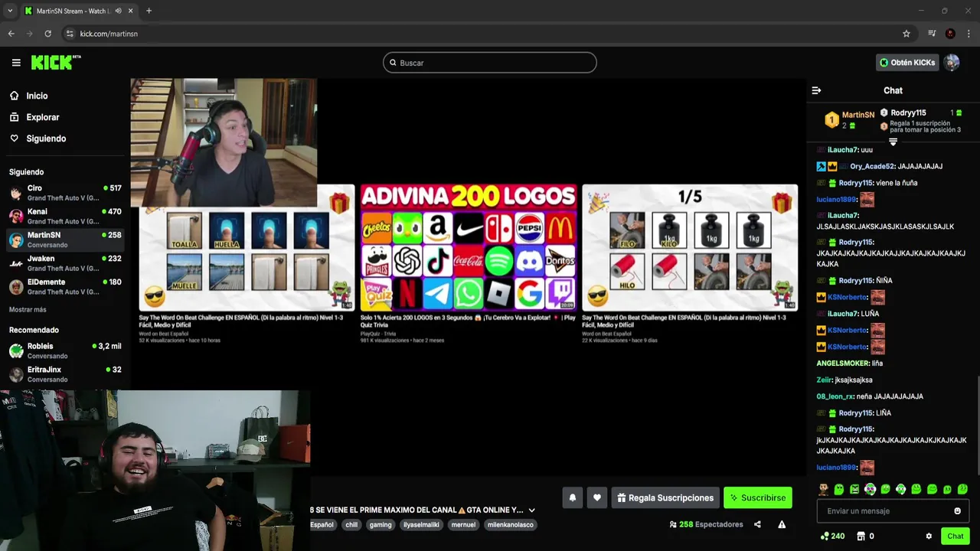Click the report warning triangle icon

point(782,524)
